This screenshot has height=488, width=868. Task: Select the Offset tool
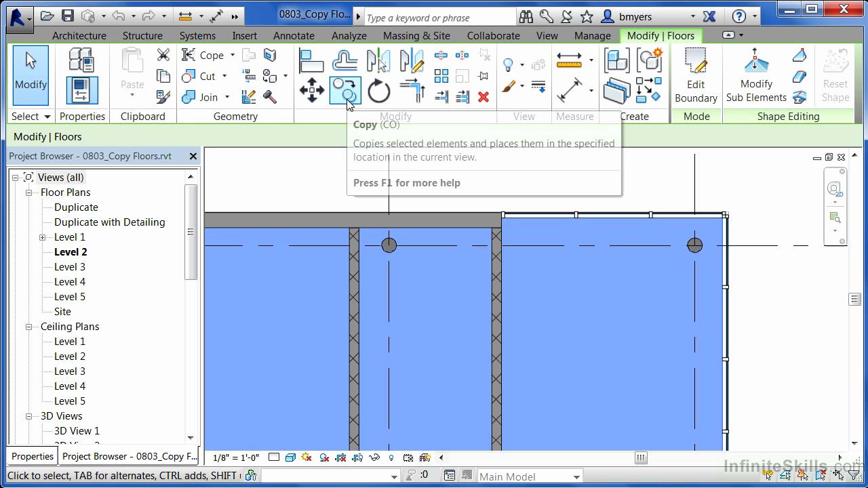pyautogui.click(x=345, y=61)
